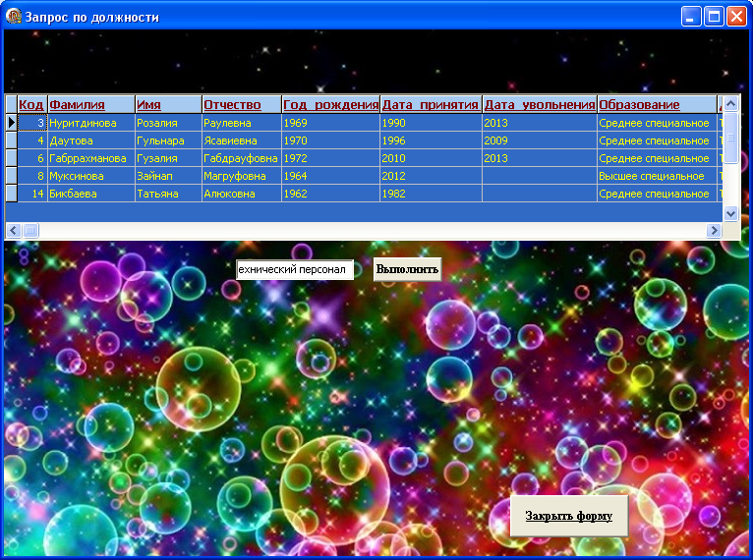Click the horizontal scrollbar thumb
The image size is (753, 560).
30,231
